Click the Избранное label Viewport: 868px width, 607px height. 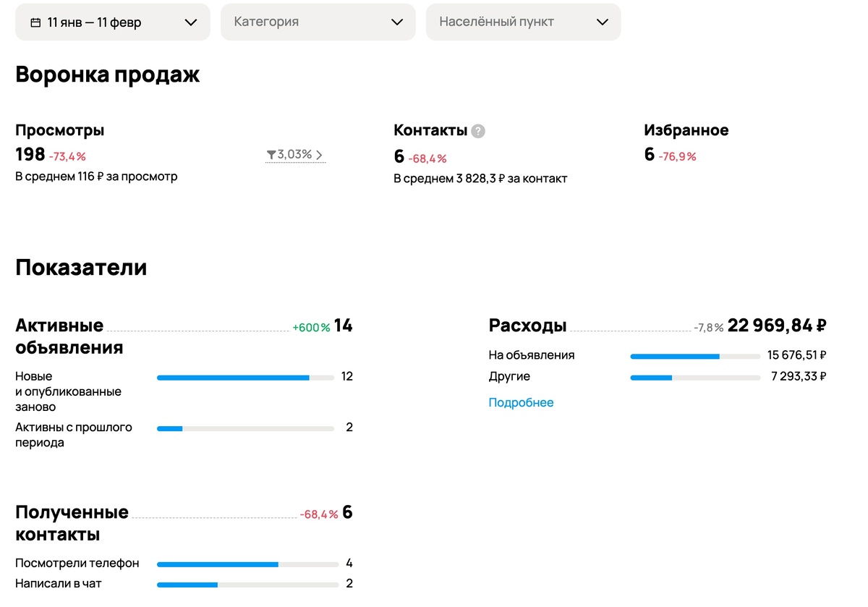tap(686, 130)
